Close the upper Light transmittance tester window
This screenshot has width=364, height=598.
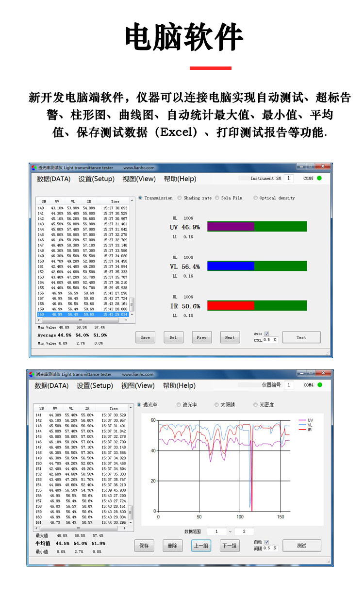click(322, 166)
